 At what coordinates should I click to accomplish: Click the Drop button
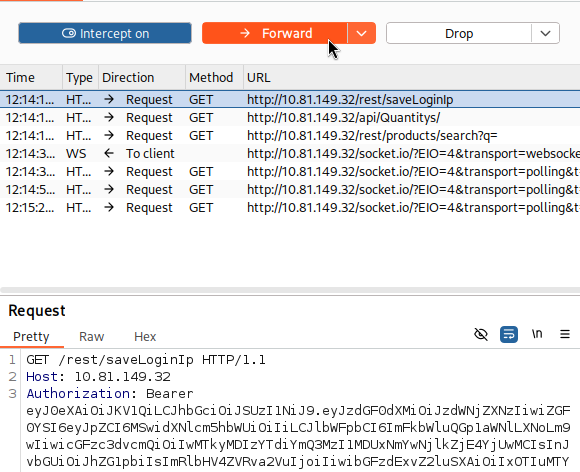click(459, 34)
